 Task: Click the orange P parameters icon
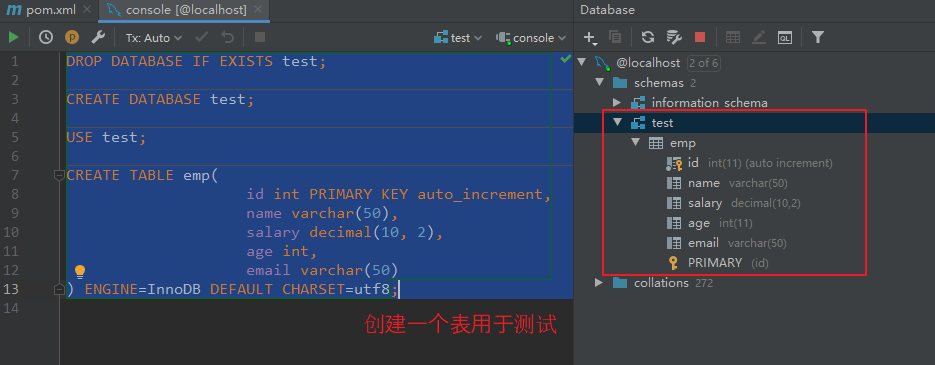pyautogui.click(x=72, y=38)
